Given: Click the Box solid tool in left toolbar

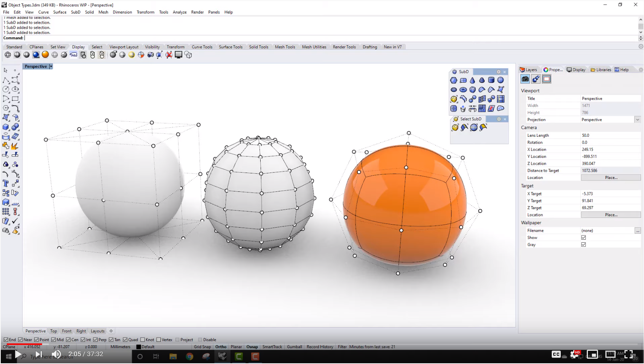Looking at the screenshot, I should click(6, 127).
